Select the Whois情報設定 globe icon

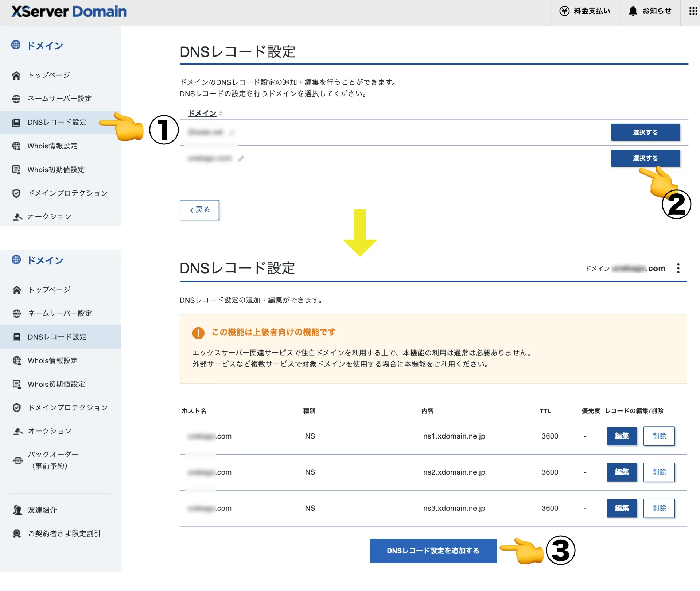pyautogui.click(x=17, y=146)
